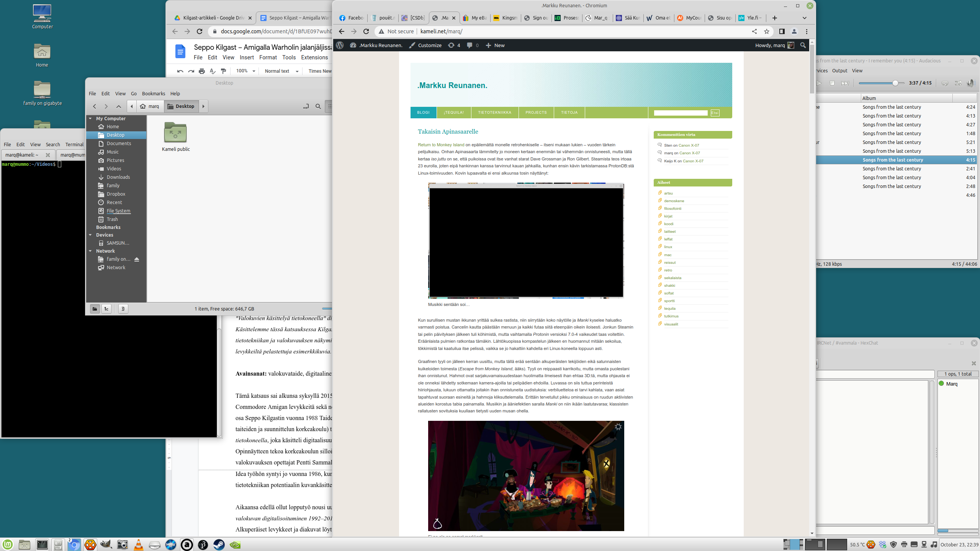Eject the family on network share
980x551 pixels.
point(137,259)
